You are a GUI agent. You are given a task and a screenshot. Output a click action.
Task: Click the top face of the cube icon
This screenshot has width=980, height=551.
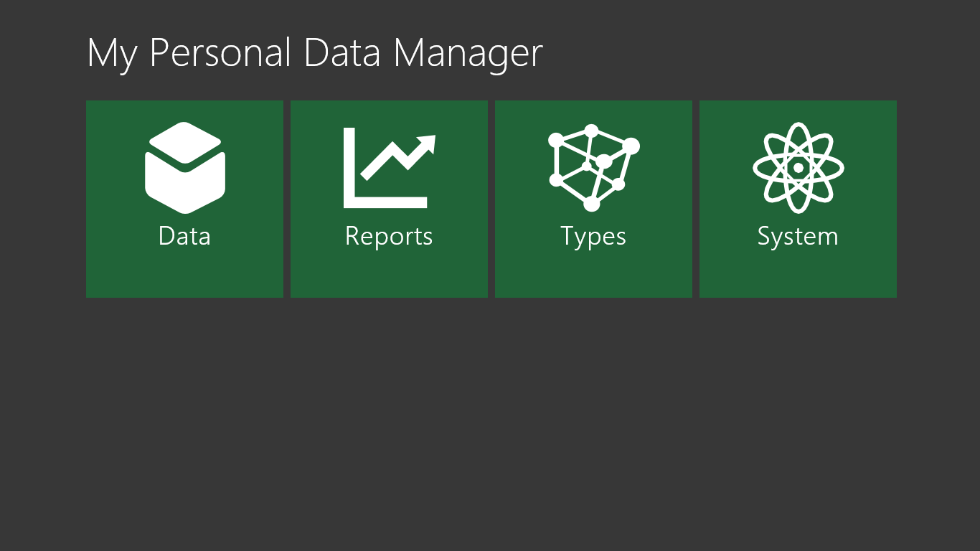pos(185,142)
